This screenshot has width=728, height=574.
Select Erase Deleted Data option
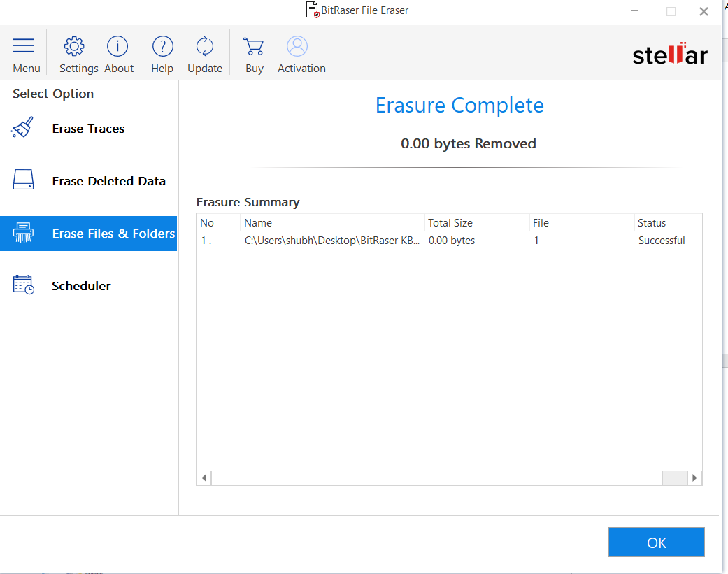pos(108,181)
